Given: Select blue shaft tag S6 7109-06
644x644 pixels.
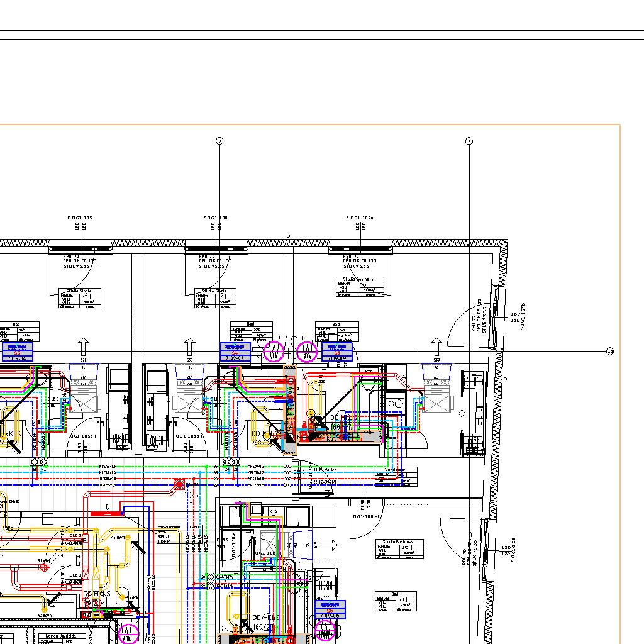Looking at the screenshot, I should (x=330, y=609).
